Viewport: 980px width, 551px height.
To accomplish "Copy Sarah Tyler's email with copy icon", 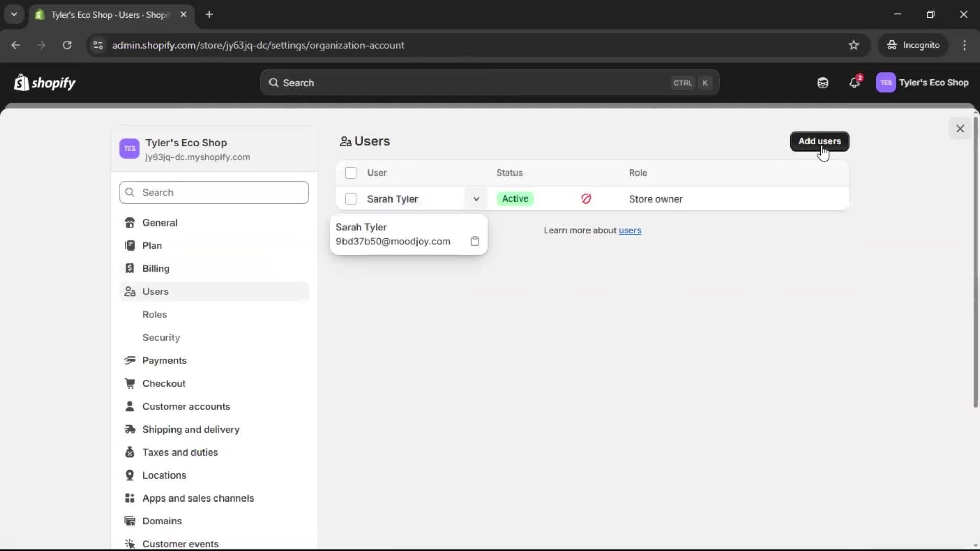I will 475,241.
